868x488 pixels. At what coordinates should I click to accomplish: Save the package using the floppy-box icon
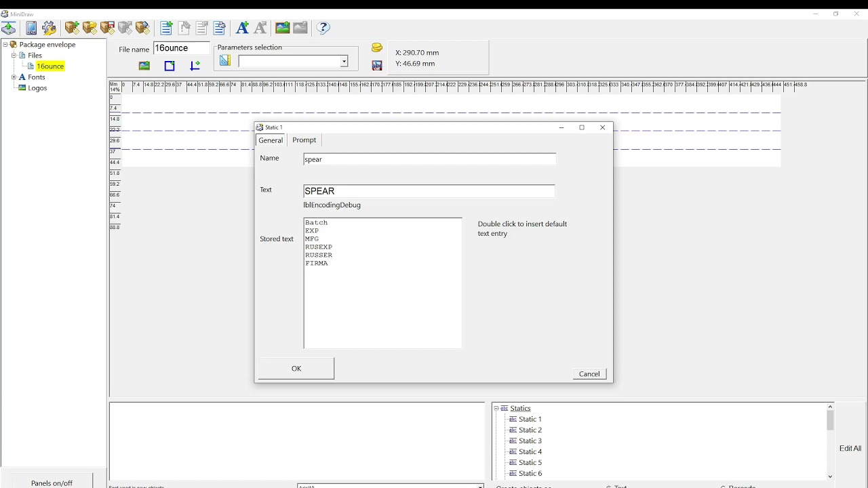point(107,28)
